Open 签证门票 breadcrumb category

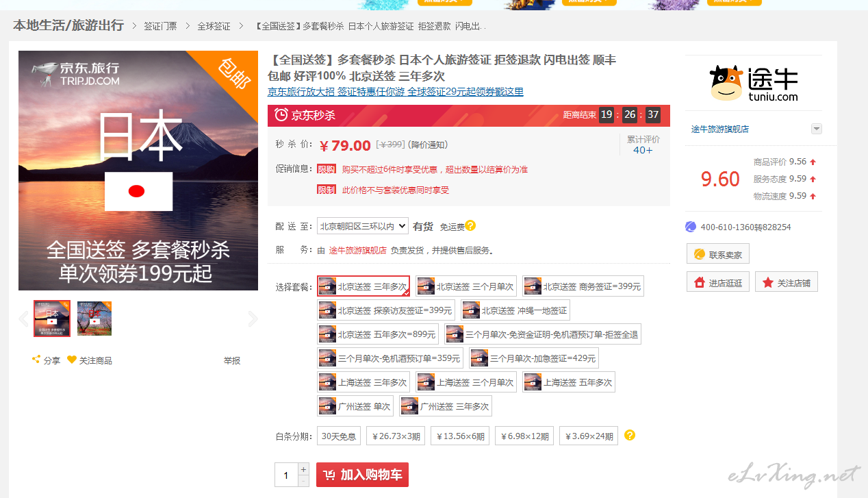click(160, 26)
